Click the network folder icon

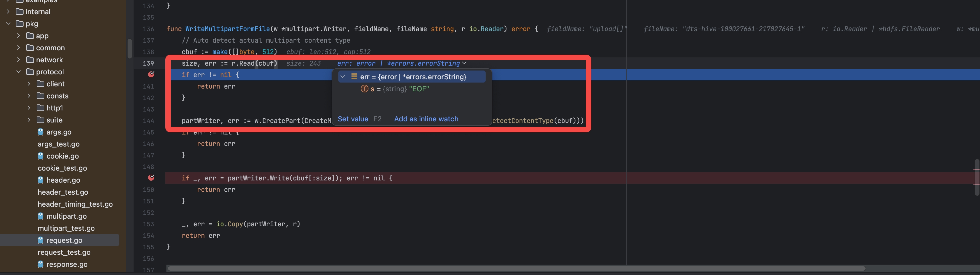coord(30,60)
